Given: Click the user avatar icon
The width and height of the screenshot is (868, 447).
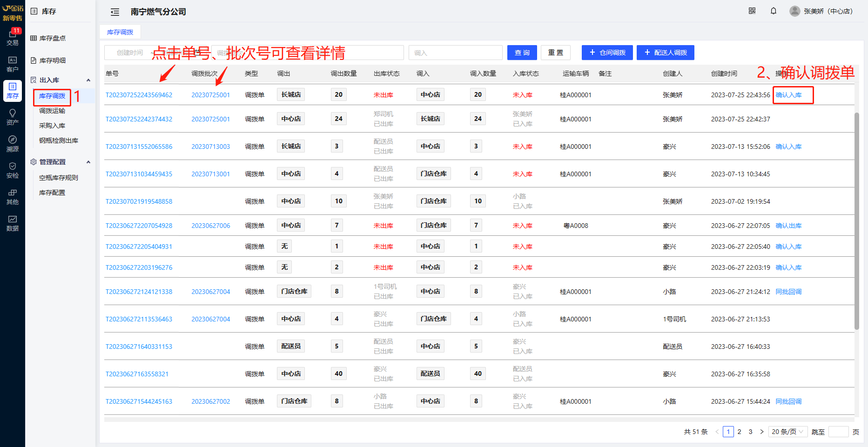Looking at the screenshot, I should pos(795,11).
